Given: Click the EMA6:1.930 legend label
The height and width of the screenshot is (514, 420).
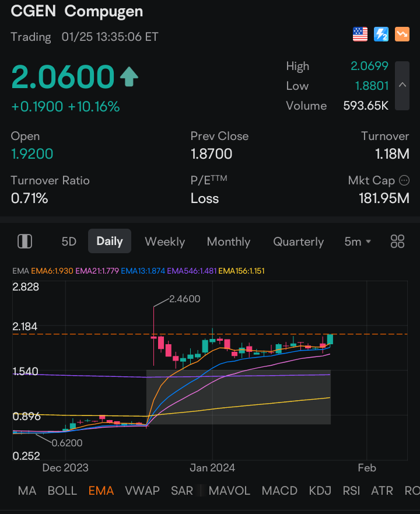Looking at the screenshot, I should (52, 271).
